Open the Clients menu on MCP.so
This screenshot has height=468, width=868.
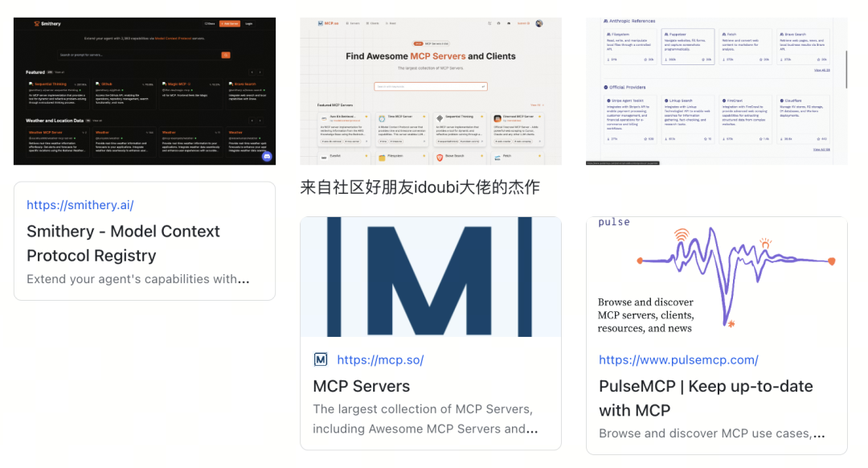coord(374,23)
